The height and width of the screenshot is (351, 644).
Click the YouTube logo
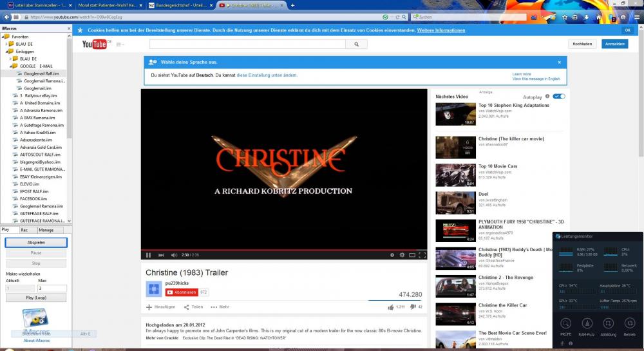pos(95,44)
